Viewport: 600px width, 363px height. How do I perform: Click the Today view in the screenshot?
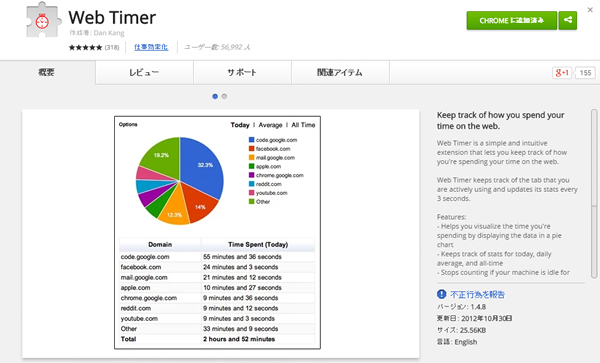240,125
